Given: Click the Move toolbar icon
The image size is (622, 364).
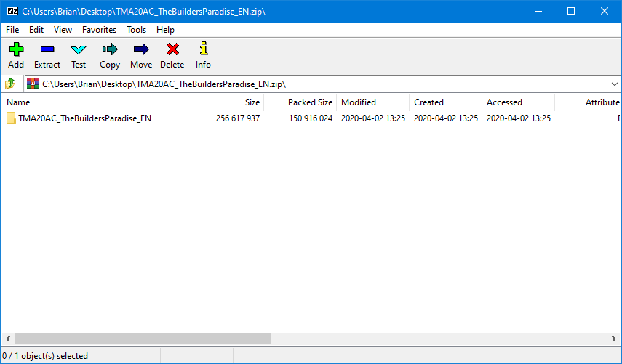Looking at the screenshot, I should pyautogui.click(x=141, y=49).
